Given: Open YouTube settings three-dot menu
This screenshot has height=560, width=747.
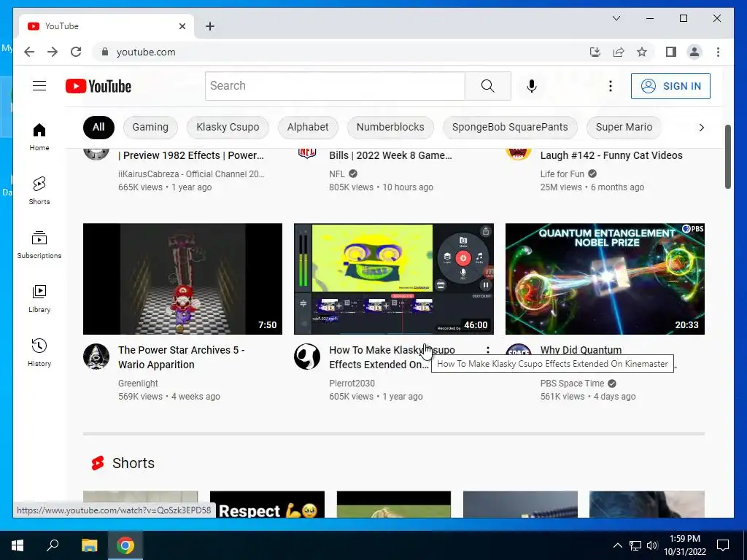Looking at the screenshot, I should point(611,86).
